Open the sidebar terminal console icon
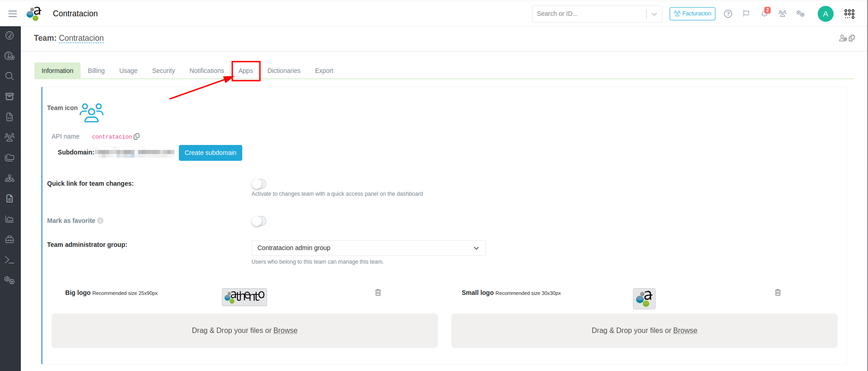 click(x=10, y=260)
